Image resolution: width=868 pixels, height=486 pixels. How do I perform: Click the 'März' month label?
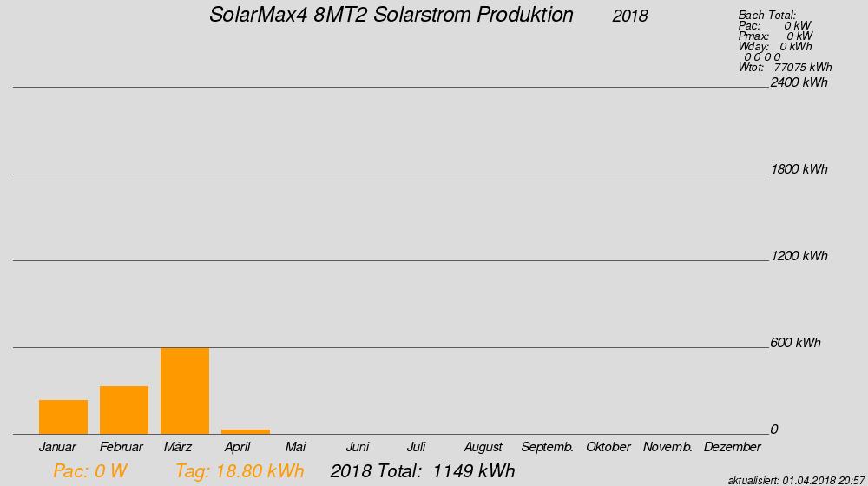tap(178, 447)
